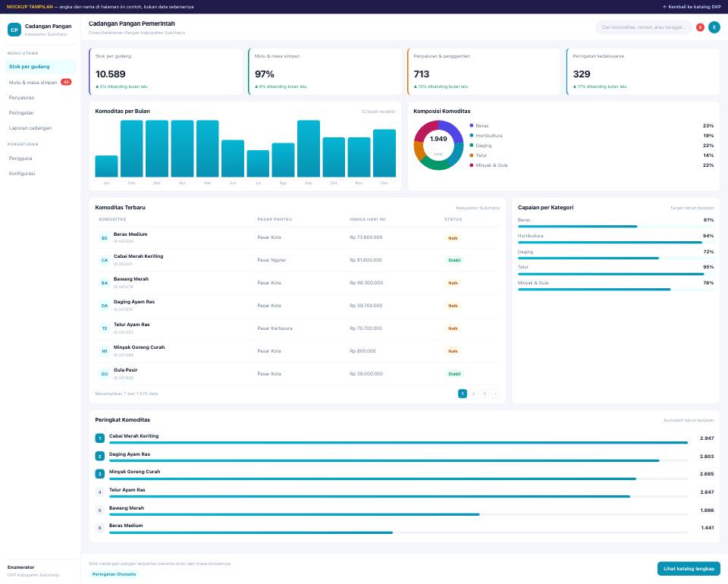Click Naik status for Beras Medium
This screenshot has width=728, height=584.
tap(453, 238)
